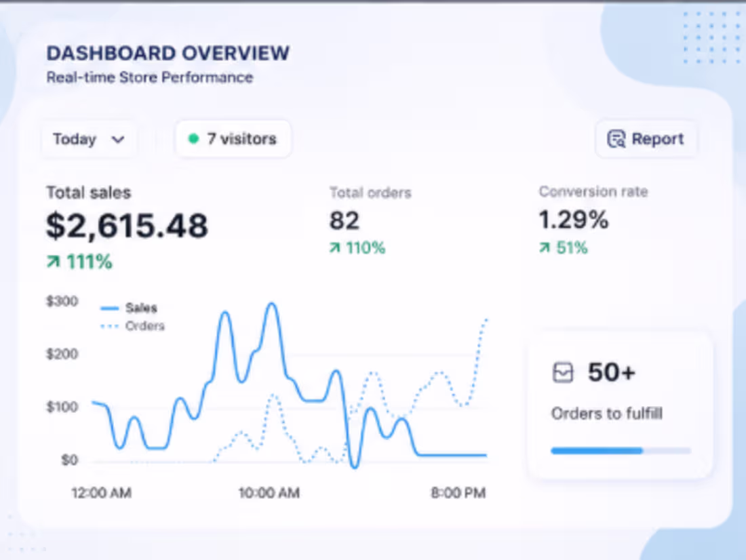Image resolution: width=746 pixels, height=560 pixels.
Task: Select the Total sales $2,615.48 value
Action: (x=127, y=226)
